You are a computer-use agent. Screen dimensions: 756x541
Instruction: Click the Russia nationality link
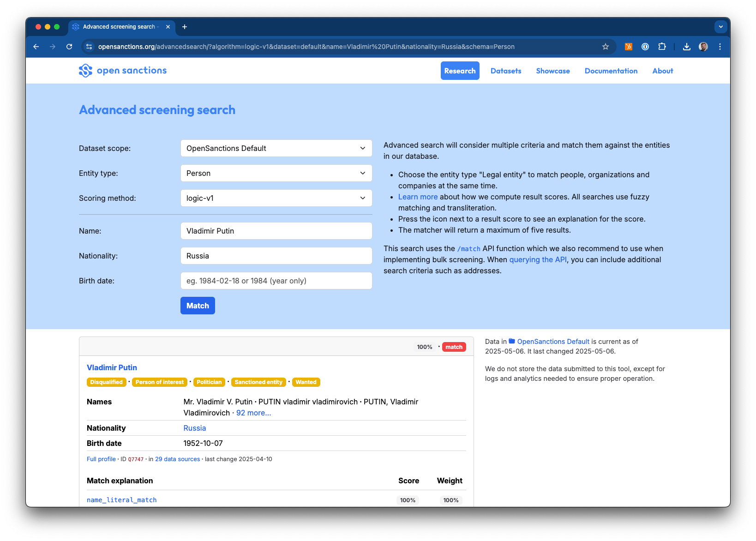[194, 428]
